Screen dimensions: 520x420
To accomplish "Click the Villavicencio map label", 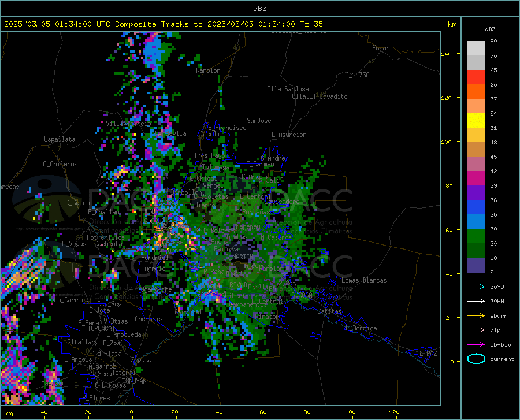I will click(x=129, y=124).
